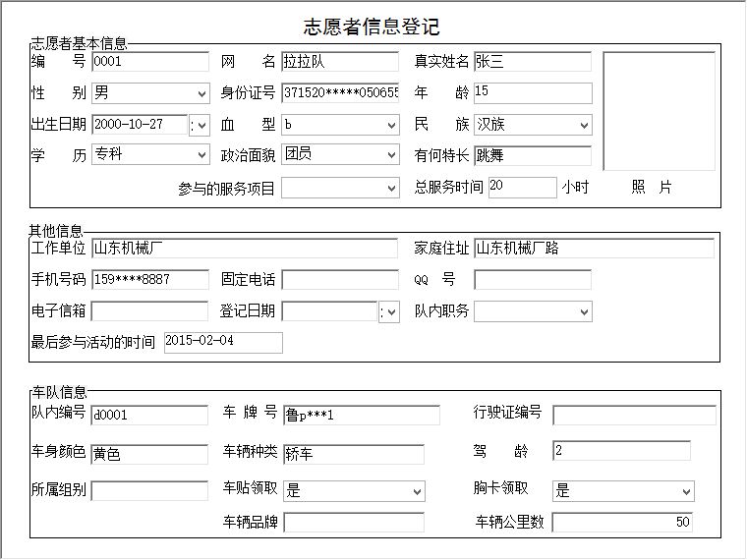
Task: Focus the empty 电子信箱 field
Action: coord(149,311)
